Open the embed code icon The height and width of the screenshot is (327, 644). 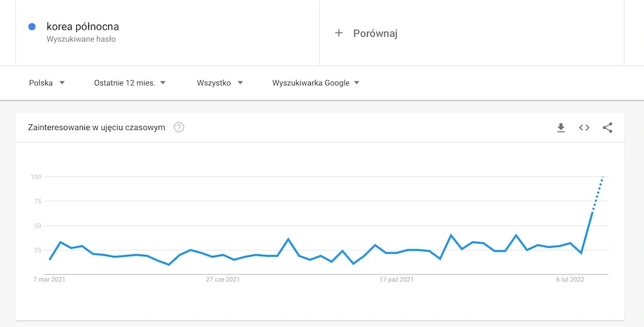tap(584, 127)
